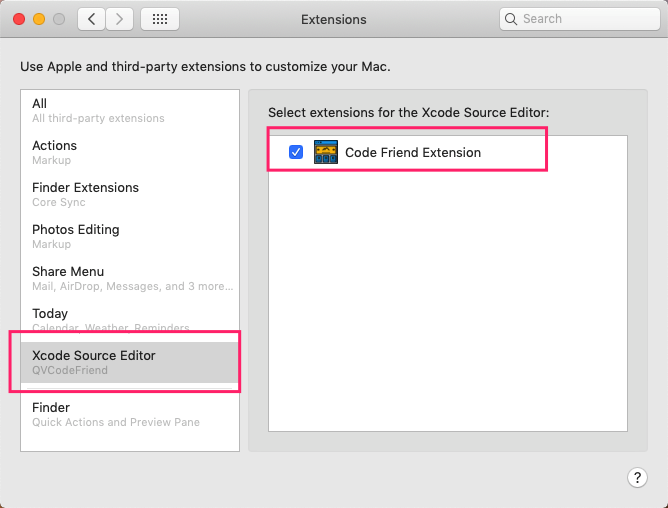This screenshot has width=668, height=508.
Task: Select the Today category
Action: point(130,320)
